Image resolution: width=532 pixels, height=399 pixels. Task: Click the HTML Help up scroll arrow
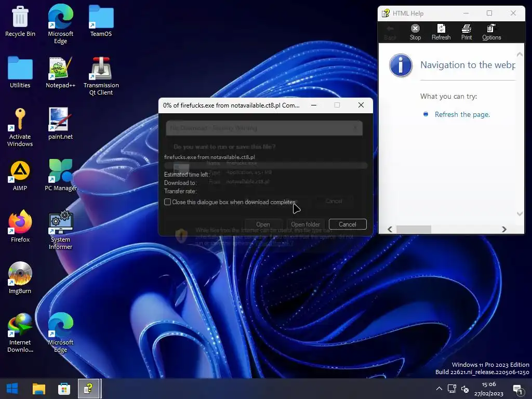click(520, 54)
